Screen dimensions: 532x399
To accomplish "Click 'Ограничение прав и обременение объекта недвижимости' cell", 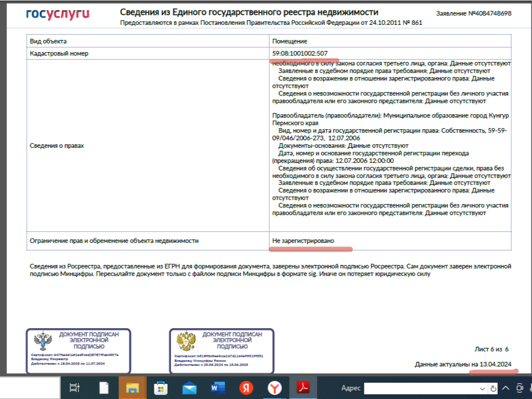I will pos(148,241).
